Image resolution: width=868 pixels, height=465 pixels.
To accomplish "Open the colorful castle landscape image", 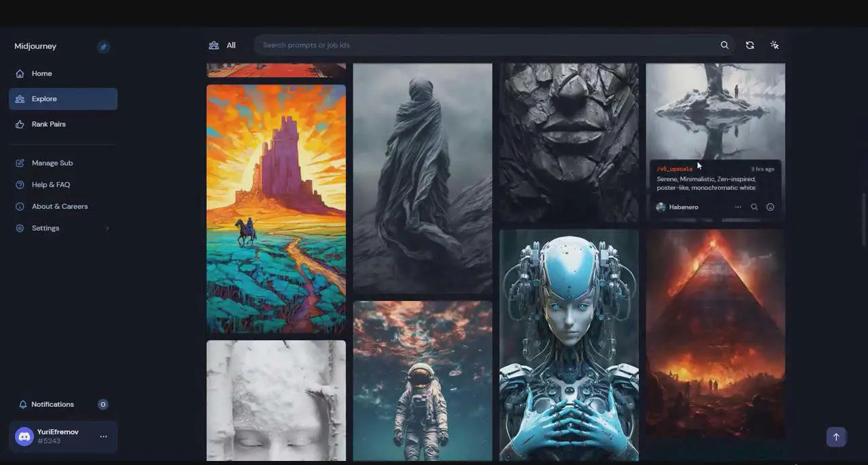I will coord(276,209).
